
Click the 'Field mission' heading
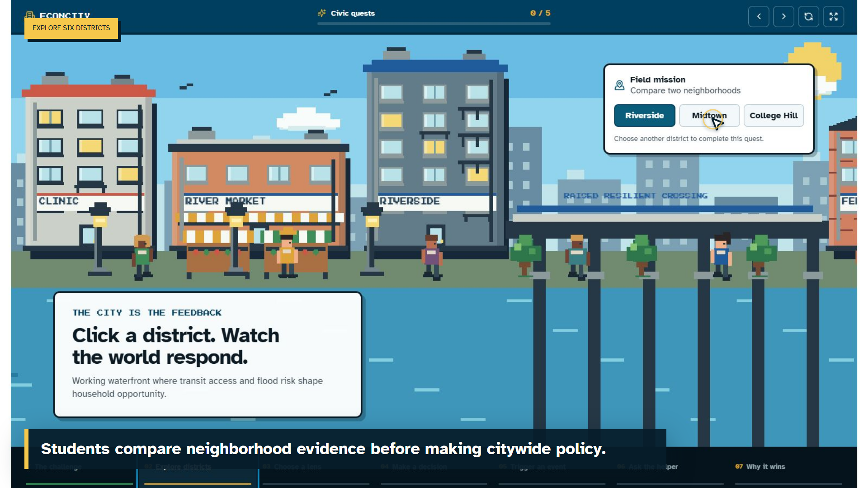pos(658,80)
